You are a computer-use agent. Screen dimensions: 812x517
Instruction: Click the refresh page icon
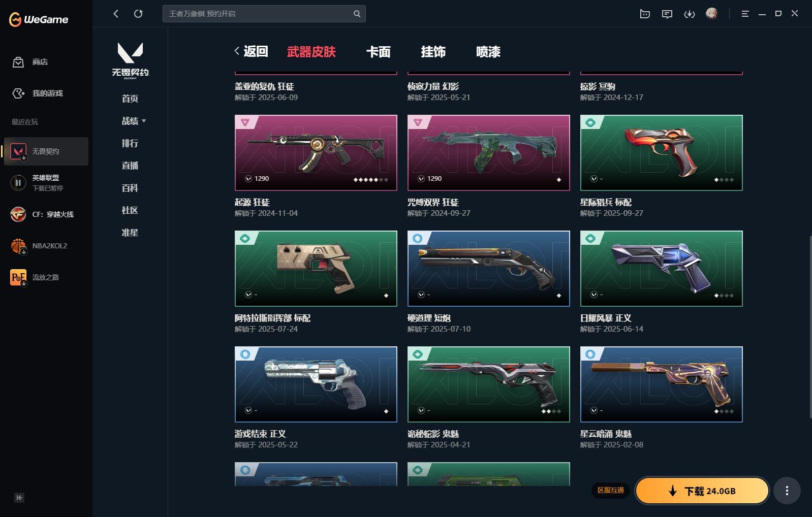138,14
